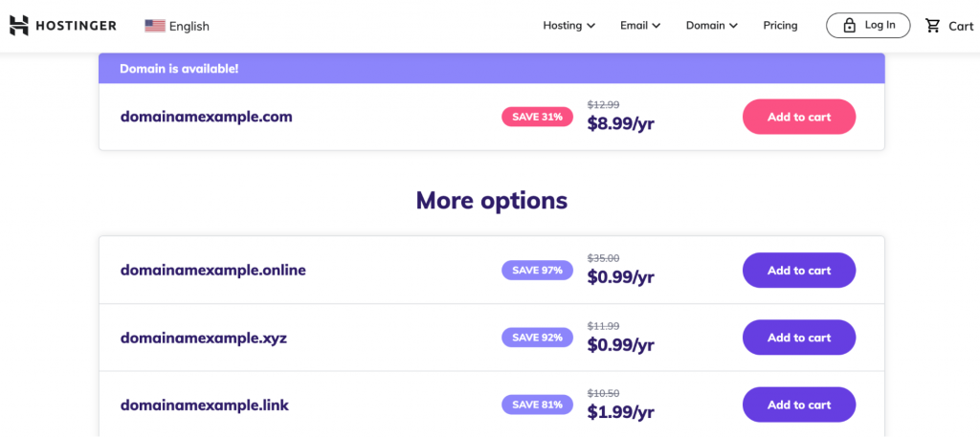Click the US flag language icon

click(155, 26)
